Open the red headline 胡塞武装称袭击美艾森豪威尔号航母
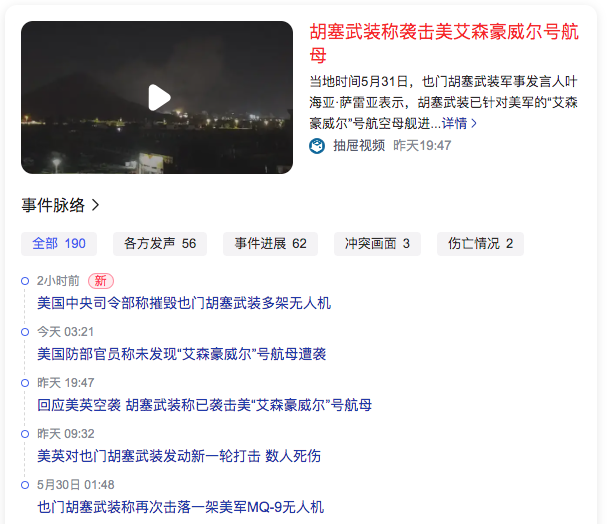The height and width of the screenshot is (524, 607). coord(444,43)
